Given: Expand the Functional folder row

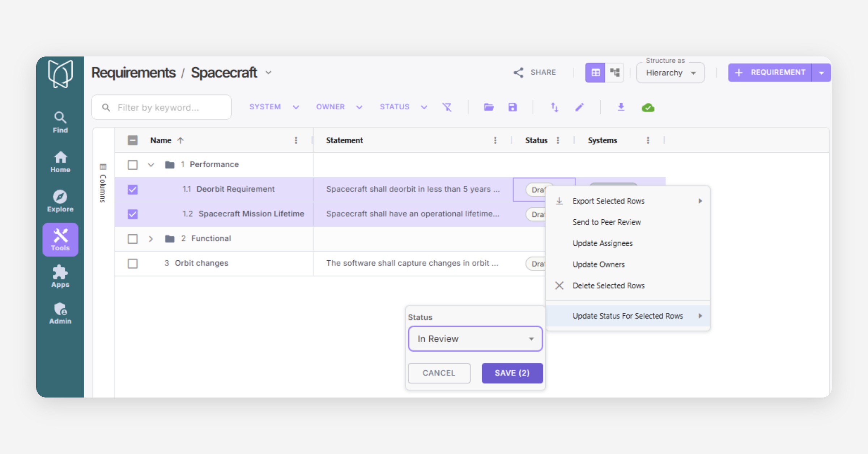Looking at the screenshot, I should pos(151,239).
